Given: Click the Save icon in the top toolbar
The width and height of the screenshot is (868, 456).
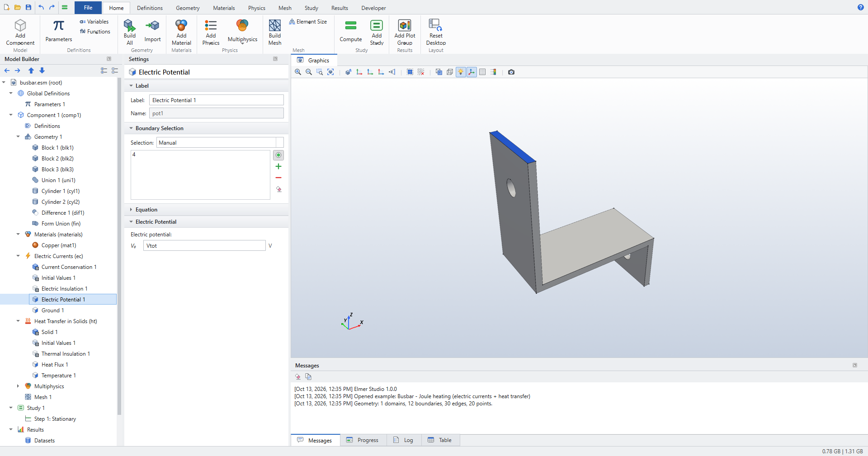Looking at the screenshot, I should coord(28,7).
